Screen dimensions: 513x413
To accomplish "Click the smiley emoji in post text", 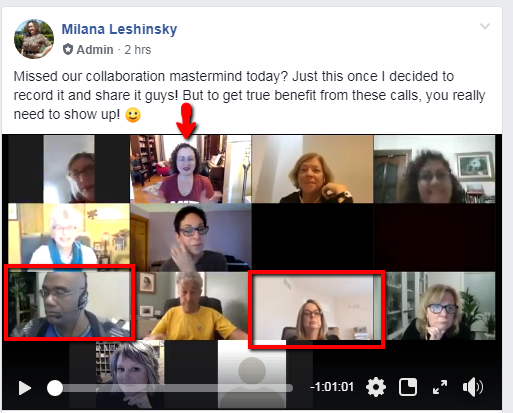I will tap(133, 115).
